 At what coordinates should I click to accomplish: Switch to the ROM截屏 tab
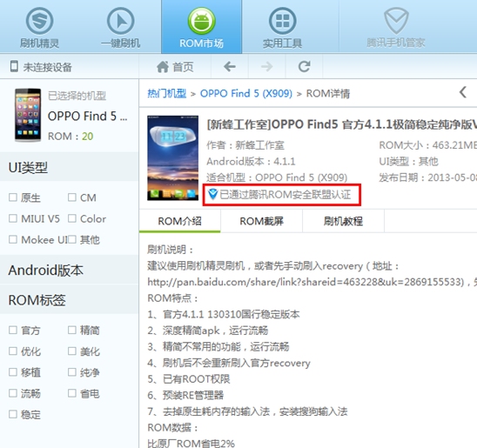pyautogui.click(x=262, y=221)
